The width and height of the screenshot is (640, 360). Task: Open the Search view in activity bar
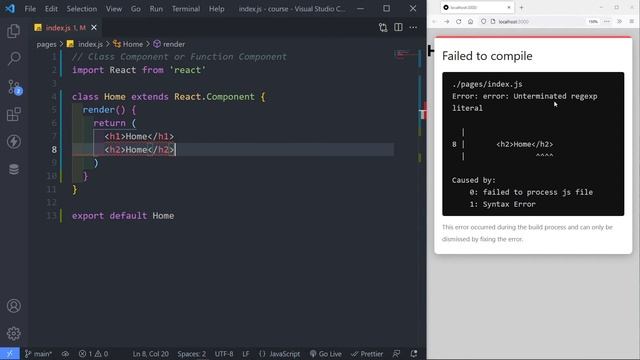tap(14, 58)
